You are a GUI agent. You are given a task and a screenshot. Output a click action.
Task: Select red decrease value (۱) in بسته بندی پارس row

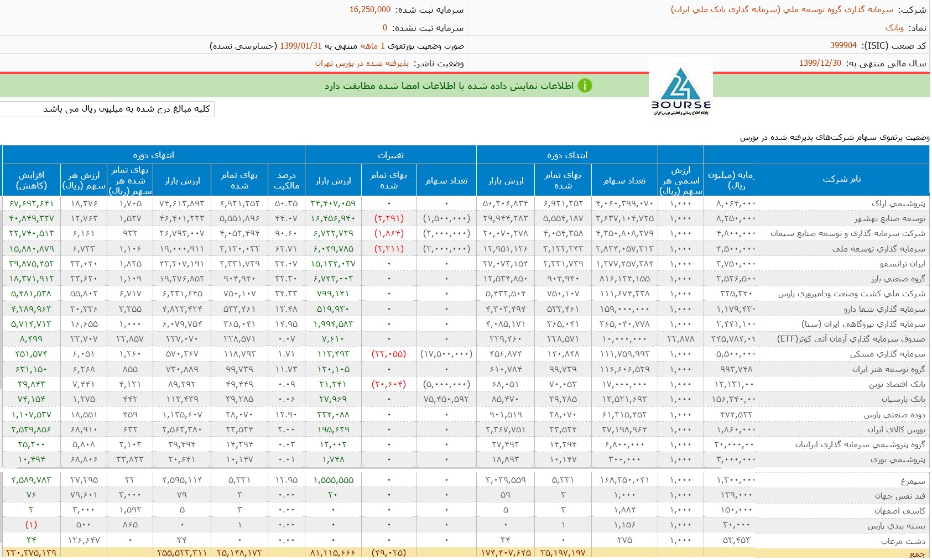coord(31,525)
